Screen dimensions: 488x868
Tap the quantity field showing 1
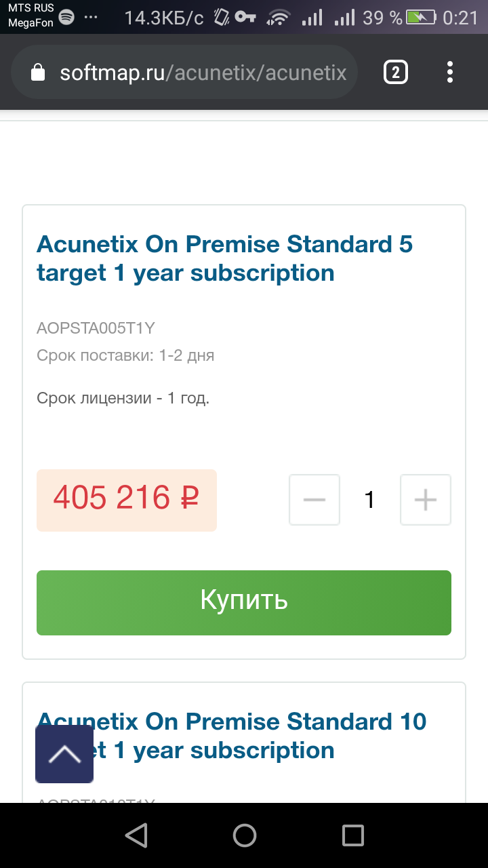click(369, 500)
